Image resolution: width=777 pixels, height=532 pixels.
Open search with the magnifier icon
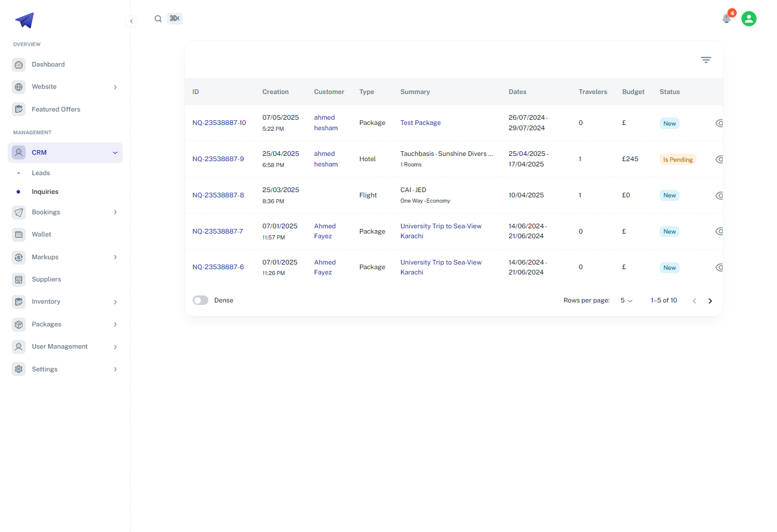click(158, 19)
